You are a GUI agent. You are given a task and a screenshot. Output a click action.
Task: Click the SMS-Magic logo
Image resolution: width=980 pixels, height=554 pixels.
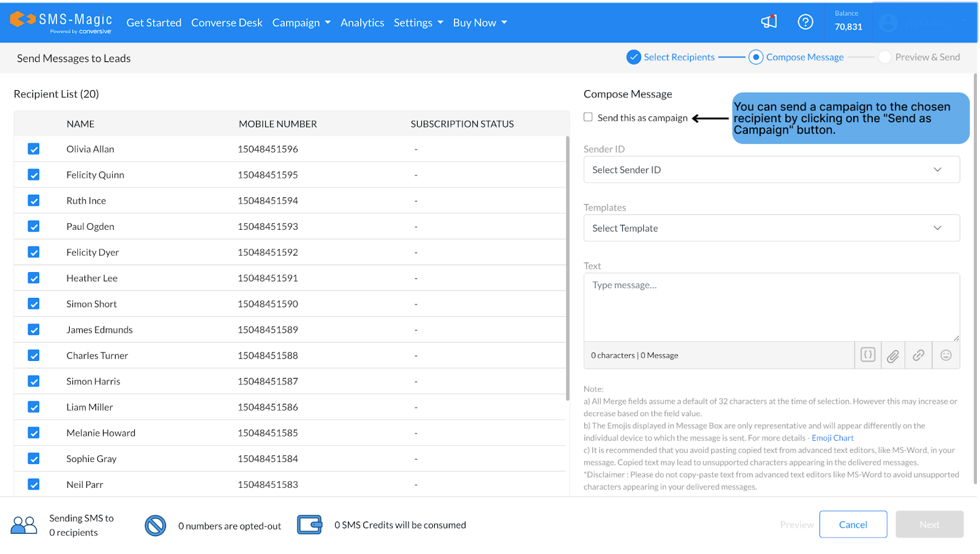click(61, 22)
